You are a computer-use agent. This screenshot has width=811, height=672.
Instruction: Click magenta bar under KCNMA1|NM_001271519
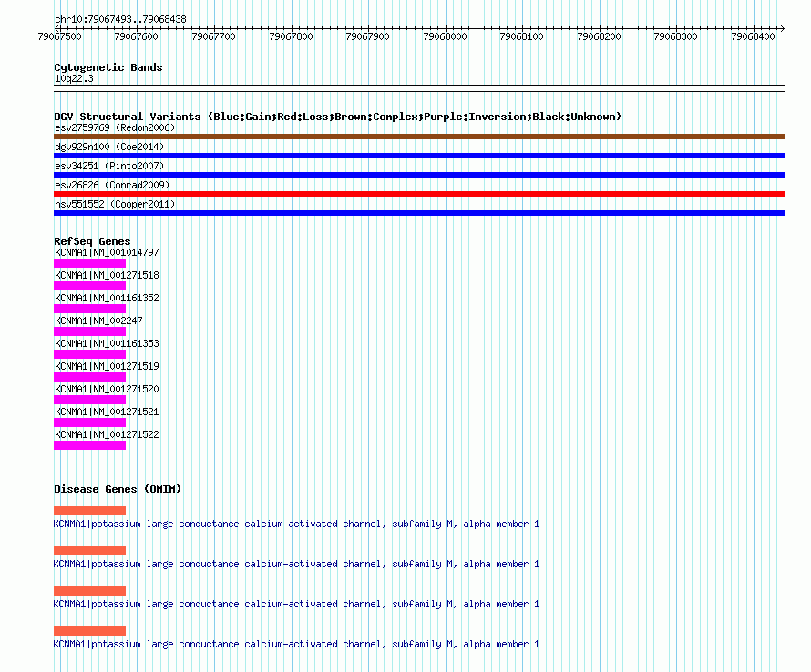[x=89, y=377]
